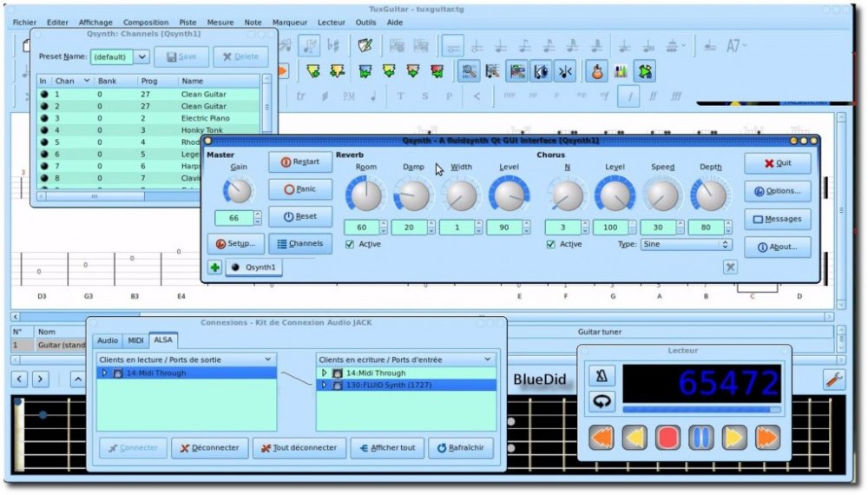Stop playback with the red button
The image size is (868, 495).
pos(667,438)
